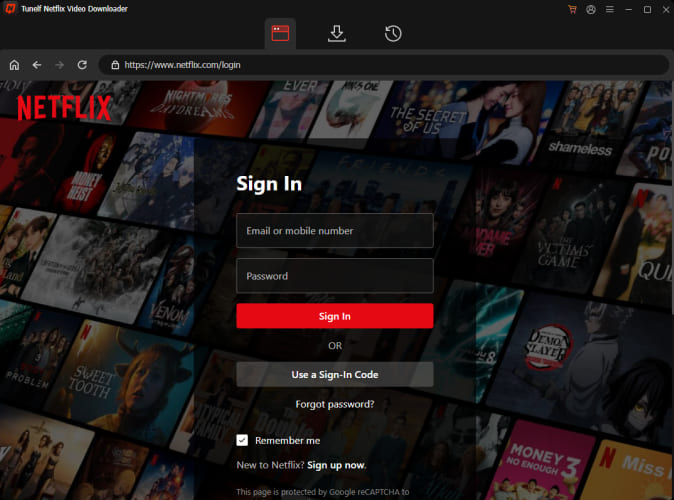Open the browser tab icon

tap(280, 33)
